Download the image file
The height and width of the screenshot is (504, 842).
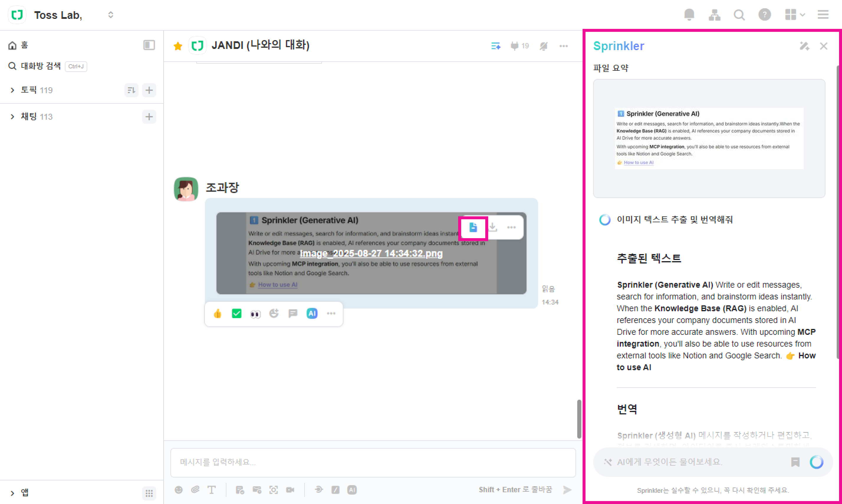(x=493, y=228)
